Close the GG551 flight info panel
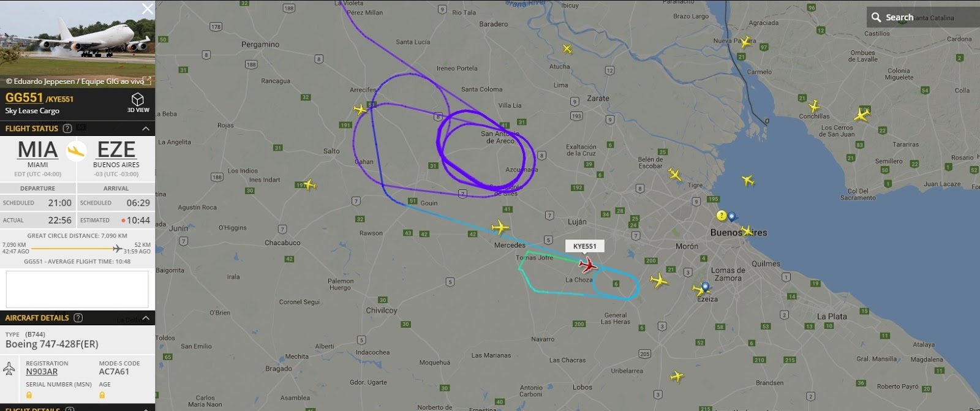 tap(148, 9)
